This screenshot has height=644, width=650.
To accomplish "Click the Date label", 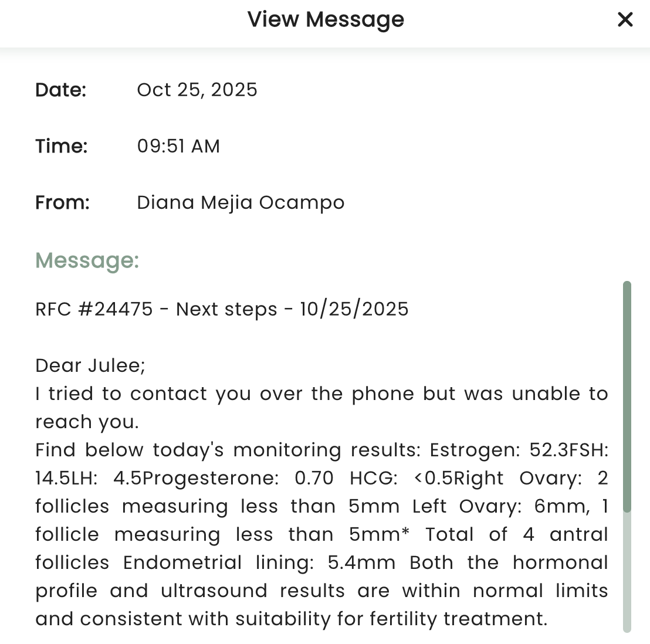I will point(60,90).
